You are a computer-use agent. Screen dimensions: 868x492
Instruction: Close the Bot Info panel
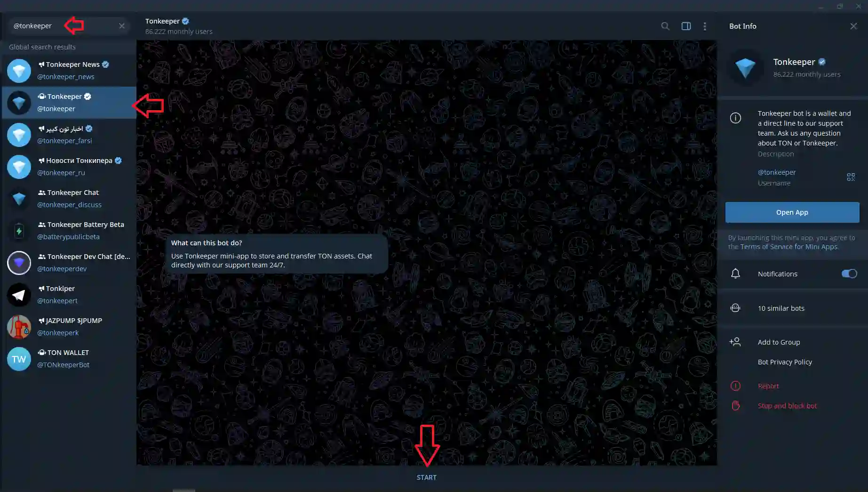853,26
